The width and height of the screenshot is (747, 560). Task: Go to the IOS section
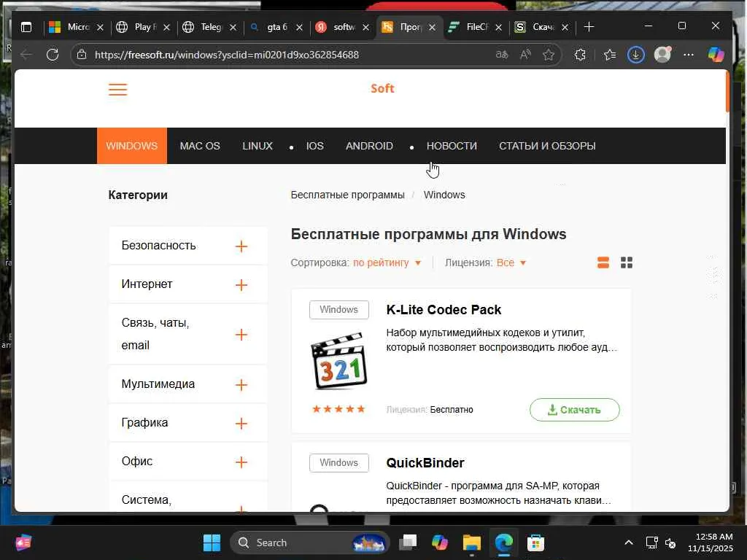pos(314,146)
